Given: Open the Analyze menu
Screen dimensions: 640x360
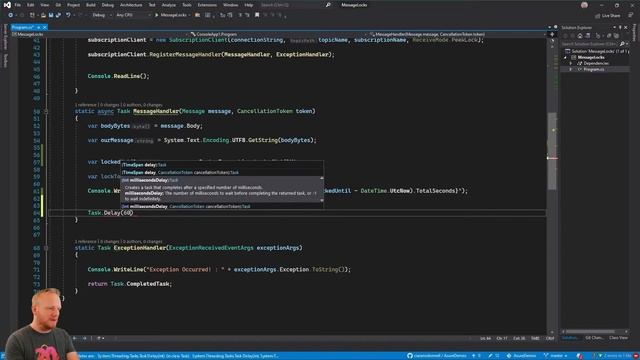Looking at the screenshot, I should click(x=169, y=5).
